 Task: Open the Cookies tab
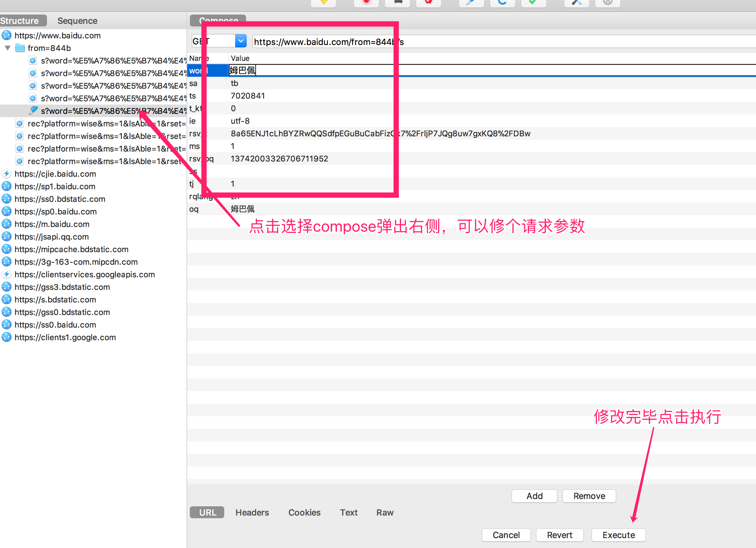click(x=304, y=512)
